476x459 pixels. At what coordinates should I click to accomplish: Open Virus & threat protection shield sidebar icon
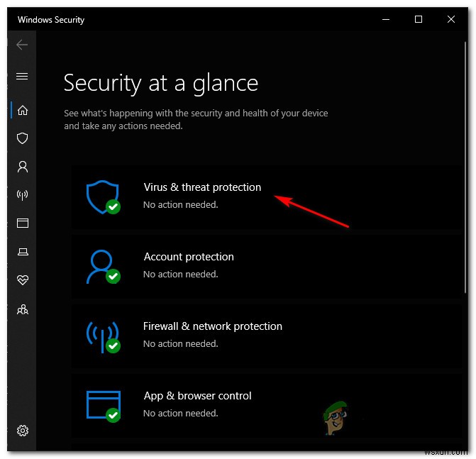pos(23,138)
